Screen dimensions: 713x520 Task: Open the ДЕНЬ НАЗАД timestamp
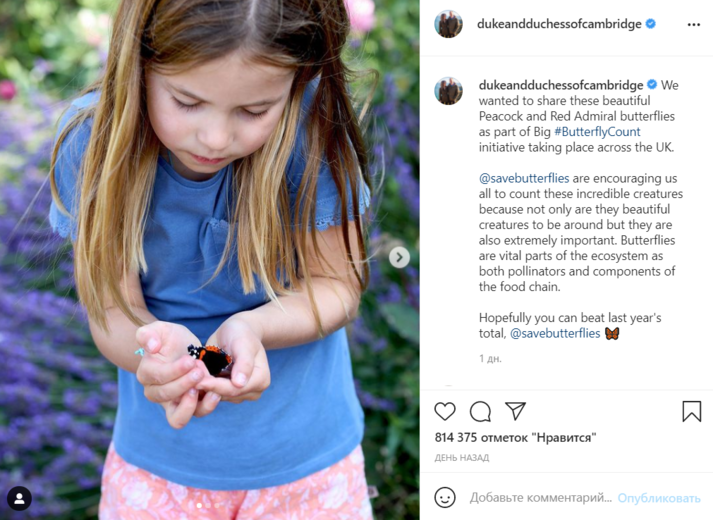462,458
